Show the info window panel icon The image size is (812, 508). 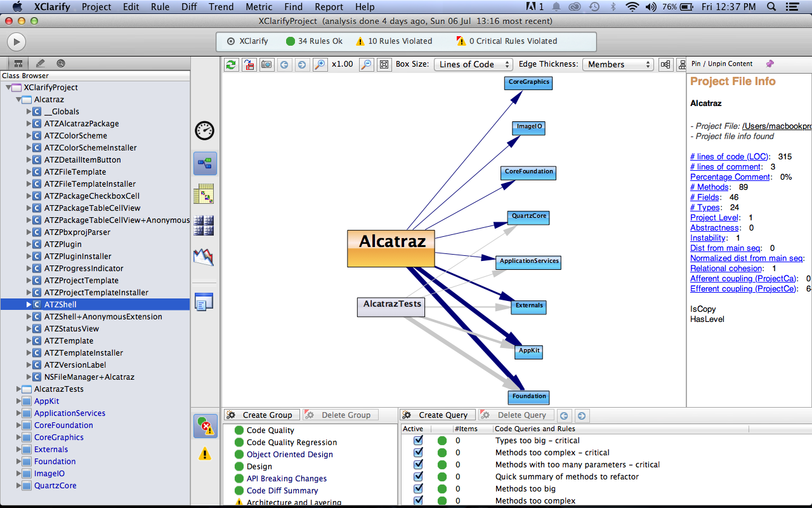pyautogui.click(x=204, y=302)
